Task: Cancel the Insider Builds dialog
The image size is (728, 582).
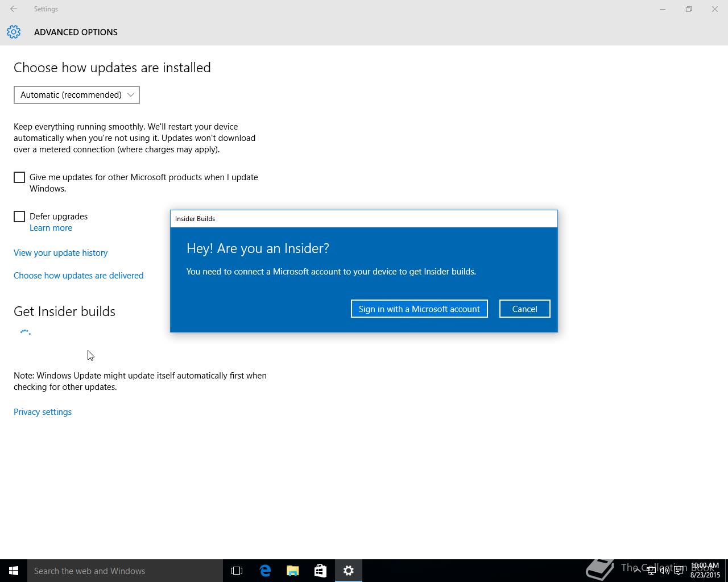Action: pos(524,309)
